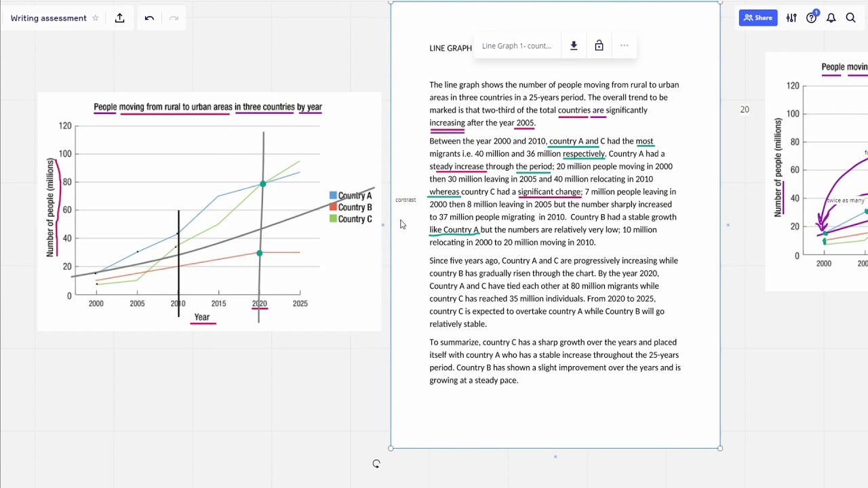Image resolution: width=868 pixels, height=488 pixels.
Task: Open board search magnifier
Action: (850, 18)
